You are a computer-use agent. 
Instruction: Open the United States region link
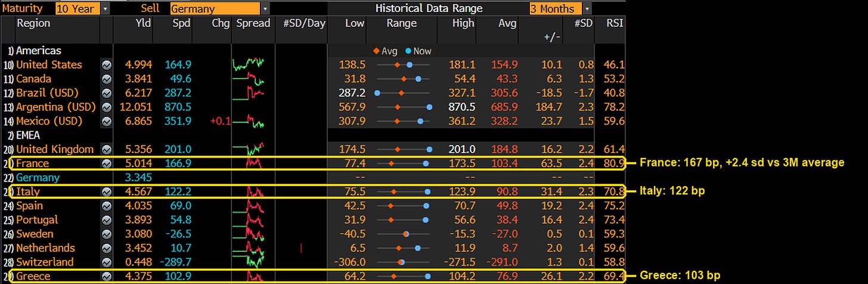pos(49,65)
